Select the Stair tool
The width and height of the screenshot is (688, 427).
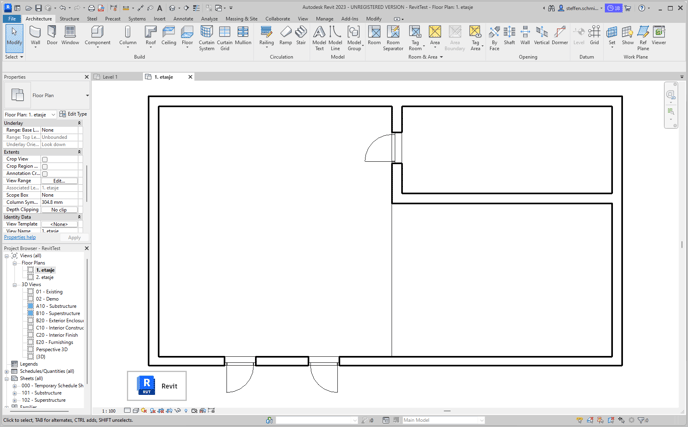(301, 35)
